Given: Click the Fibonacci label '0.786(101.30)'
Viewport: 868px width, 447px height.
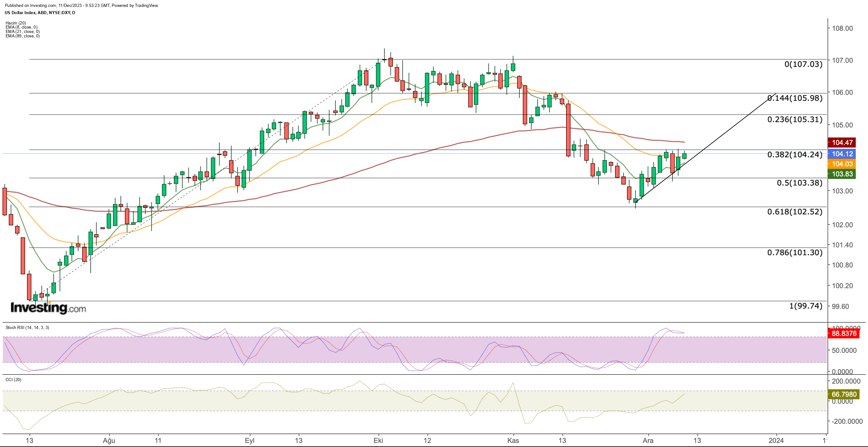Looking at the screenshot, I should click(795, 252).
